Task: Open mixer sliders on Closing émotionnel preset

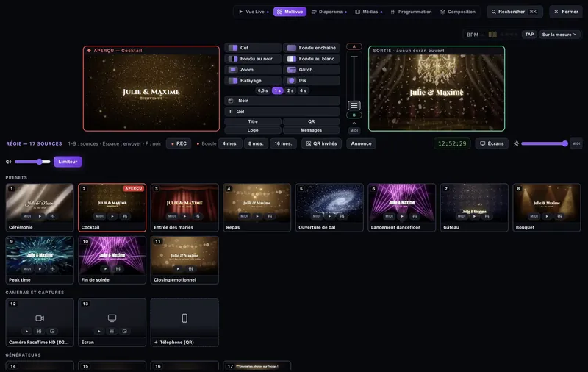Action: [x=190, y=269]
